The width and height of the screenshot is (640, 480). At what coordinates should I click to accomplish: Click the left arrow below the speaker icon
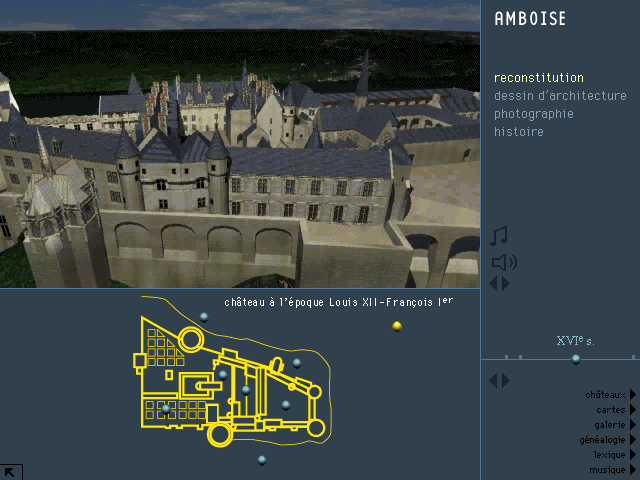click(493, 284)
